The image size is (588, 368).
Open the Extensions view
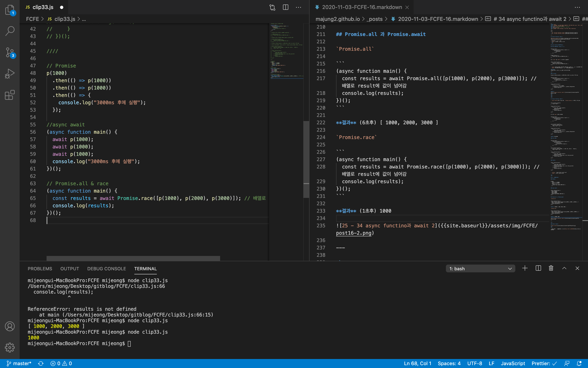[10, 95]
